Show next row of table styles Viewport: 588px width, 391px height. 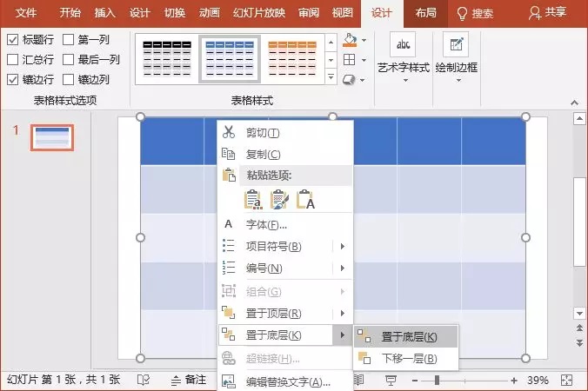[331, 60]
